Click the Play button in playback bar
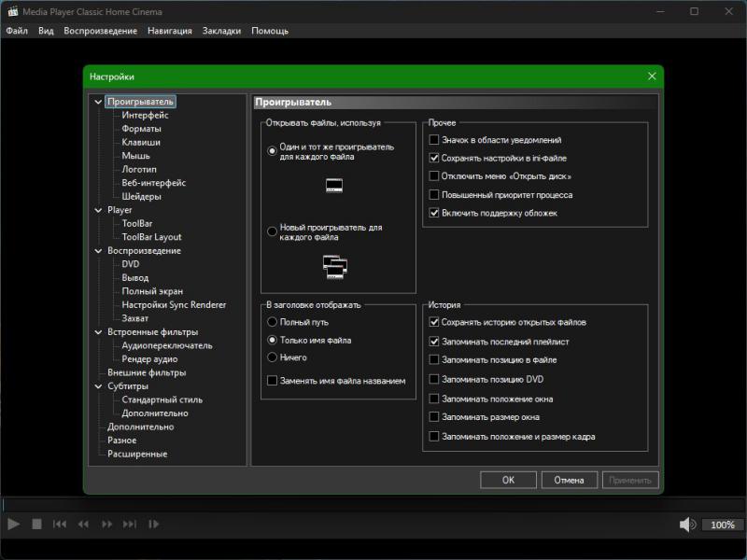 (13, 525)
